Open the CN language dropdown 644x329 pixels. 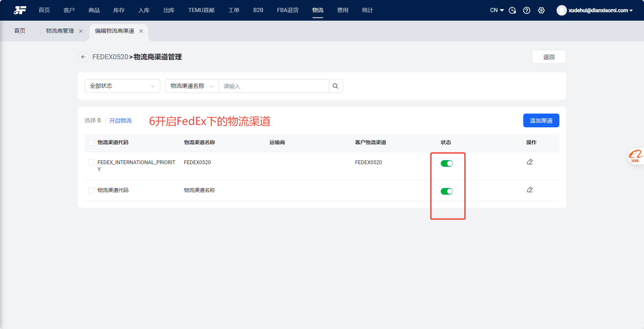497,10
